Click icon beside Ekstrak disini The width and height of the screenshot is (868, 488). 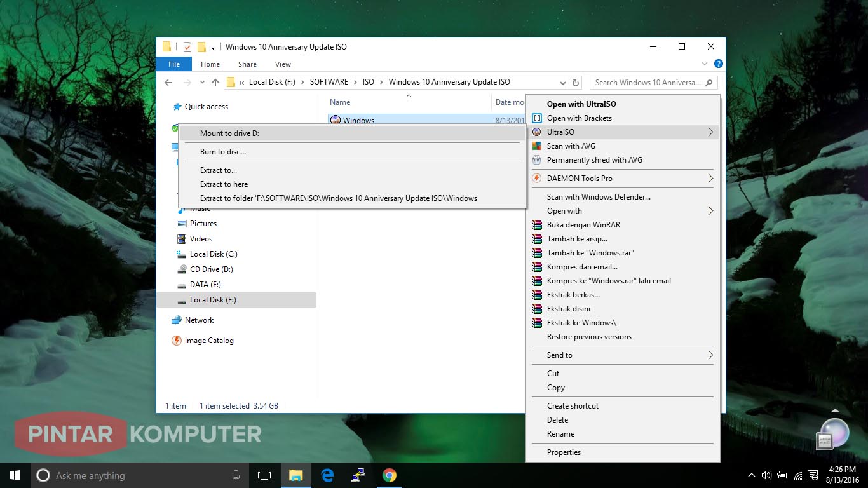coord(536,309)
